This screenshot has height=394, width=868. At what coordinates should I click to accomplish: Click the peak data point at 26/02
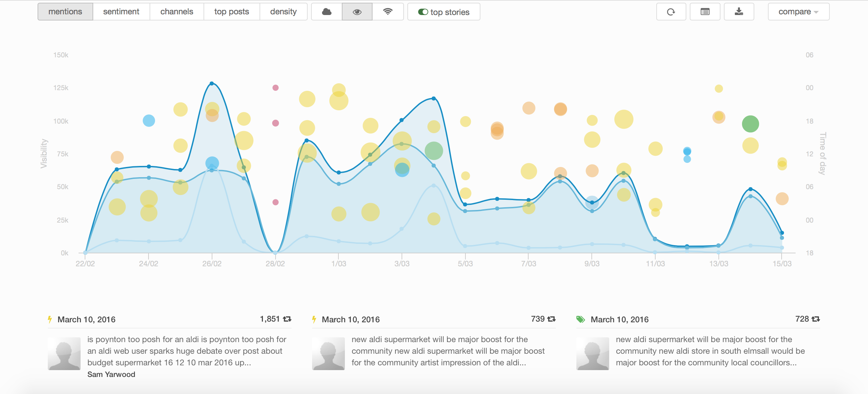212,83
